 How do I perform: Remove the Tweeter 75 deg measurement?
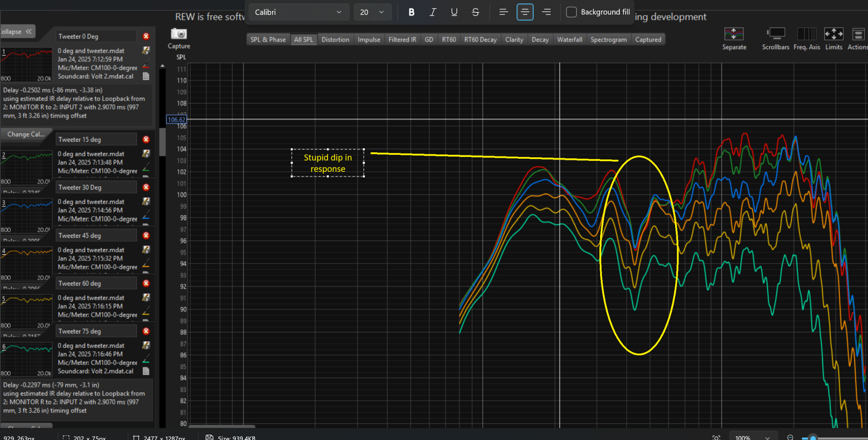point(146,331)
